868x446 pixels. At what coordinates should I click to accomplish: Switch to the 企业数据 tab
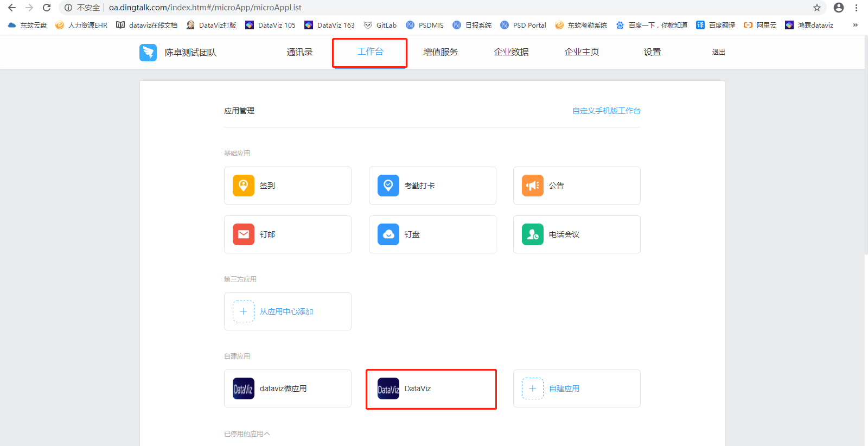pyautogui.click(x=511, y=52)
